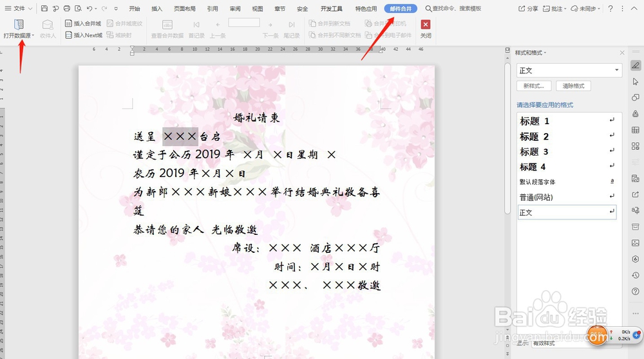The height and width of the screenshot is (359, 644).
Task: Open the 文件 menu dropdown arrow
Action: click(30, 8)
